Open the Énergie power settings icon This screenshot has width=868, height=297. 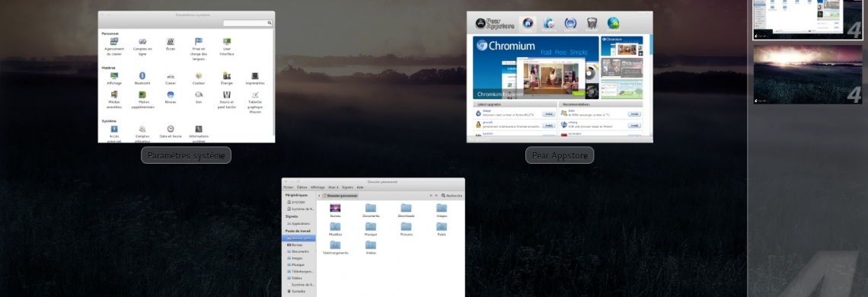pos(226,75)
